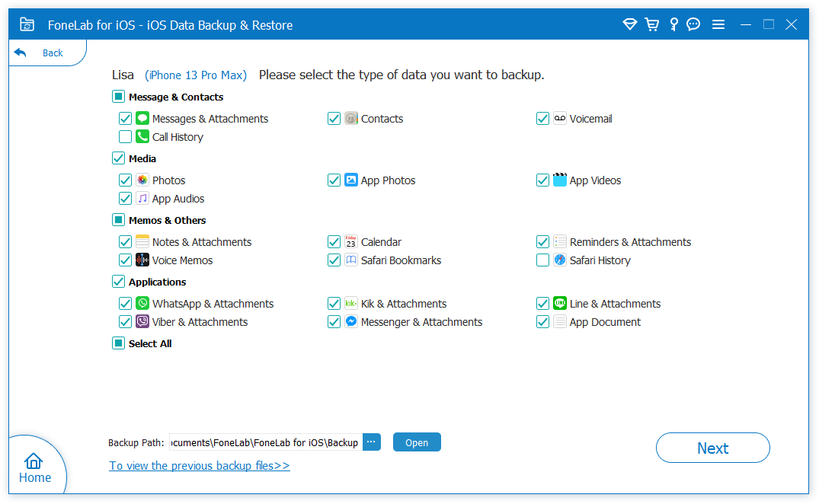Uncheck the Voicemail checkbox
The width and height of the screenshot is (819, 504).
542,119
